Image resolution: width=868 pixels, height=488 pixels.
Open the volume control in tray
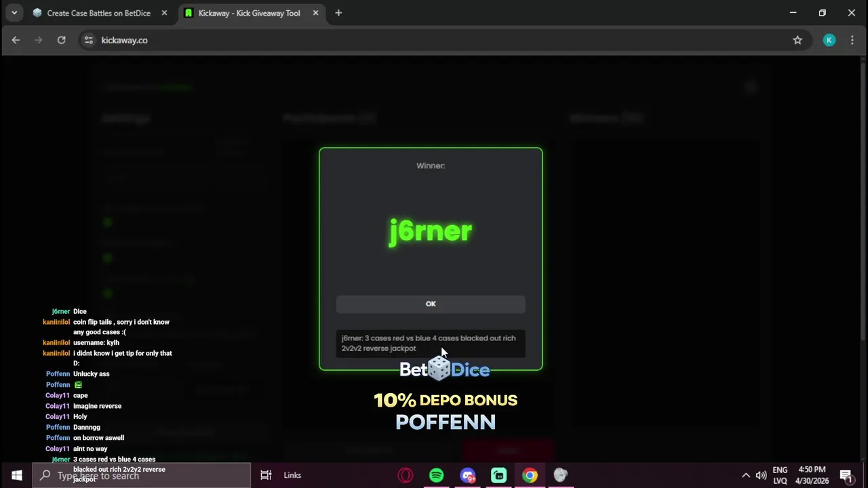pyautogui.click(x=761, y=475)
